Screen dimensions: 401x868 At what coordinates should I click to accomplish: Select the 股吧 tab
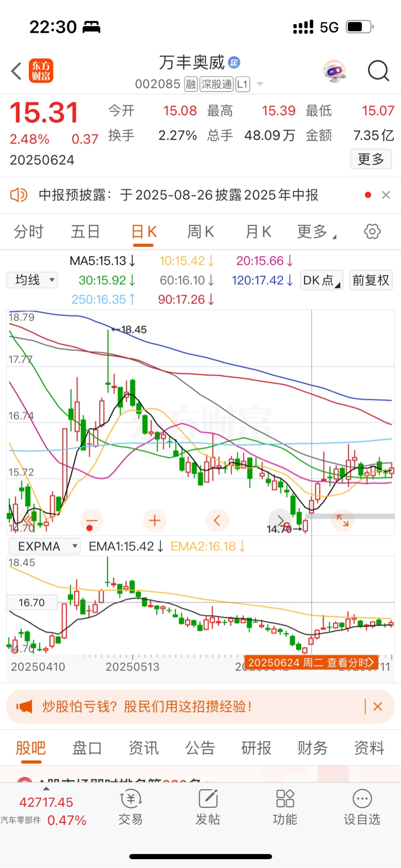(x=31, y=748)
